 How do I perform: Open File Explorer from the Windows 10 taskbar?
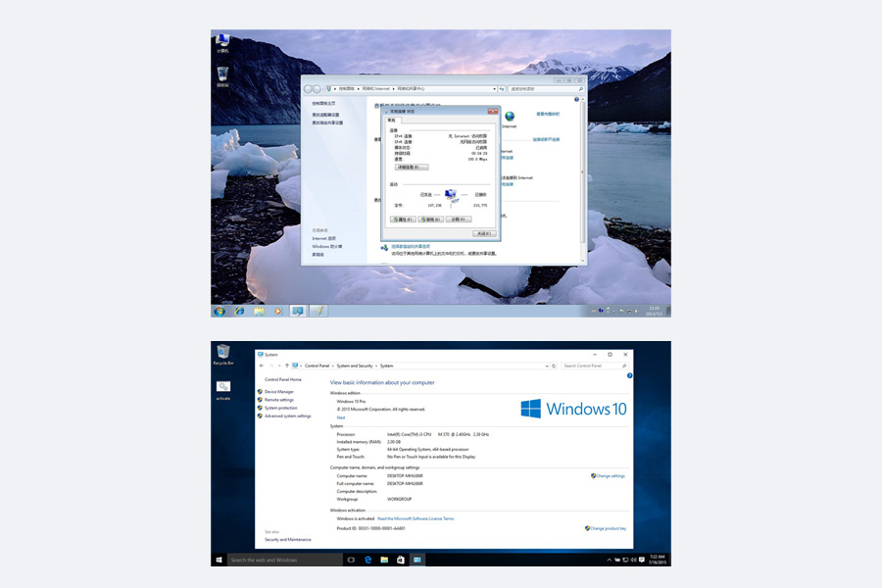[x=384, y=560]
